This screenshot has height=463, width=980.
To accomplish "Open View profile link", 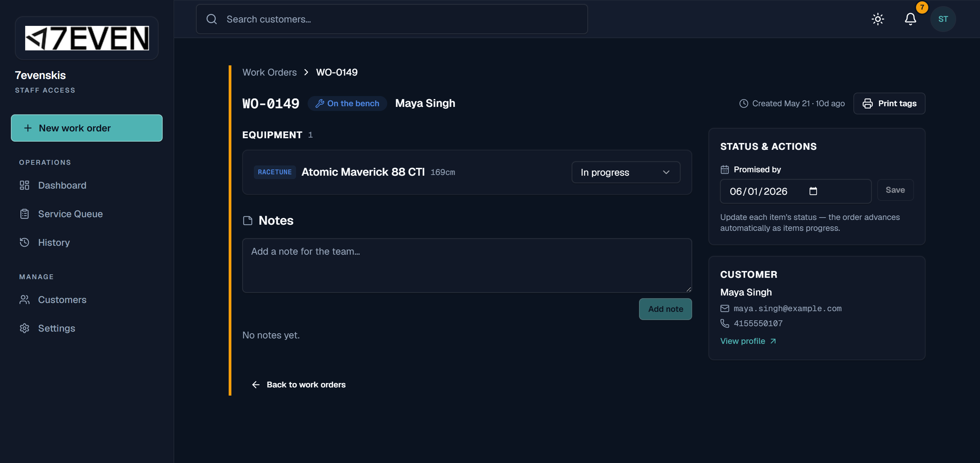I will coord(748,341).
